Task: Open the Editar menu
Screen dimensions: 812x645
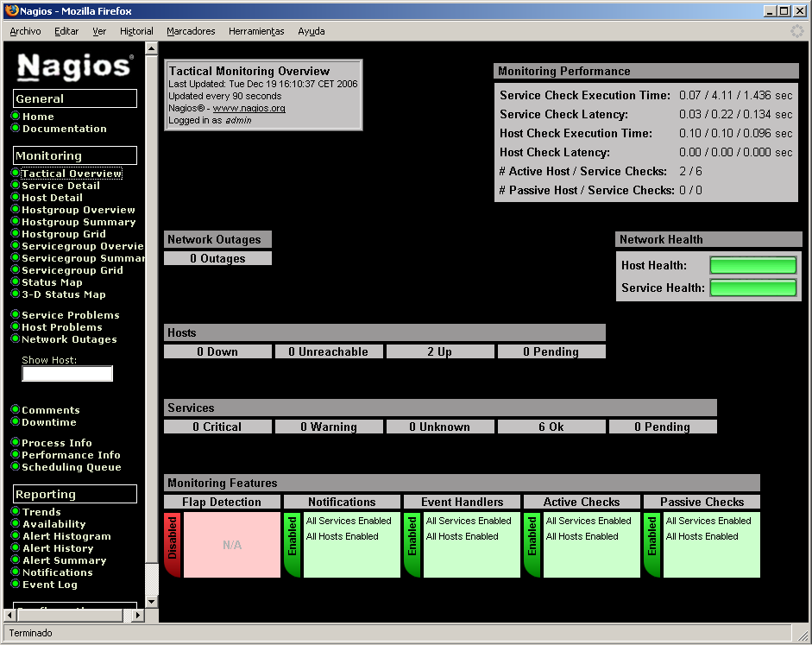Action: coord(66,32)
